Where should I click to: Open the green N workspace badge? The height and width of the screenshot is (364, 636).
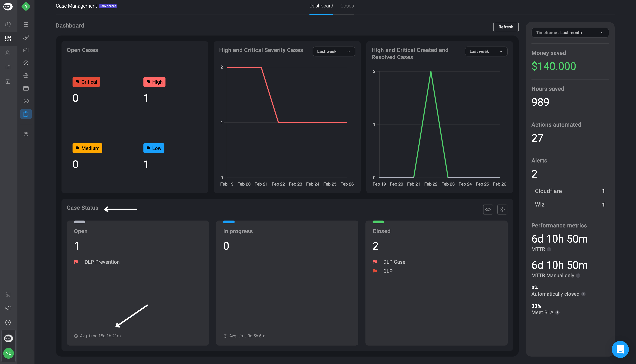[x=26, y=6]
